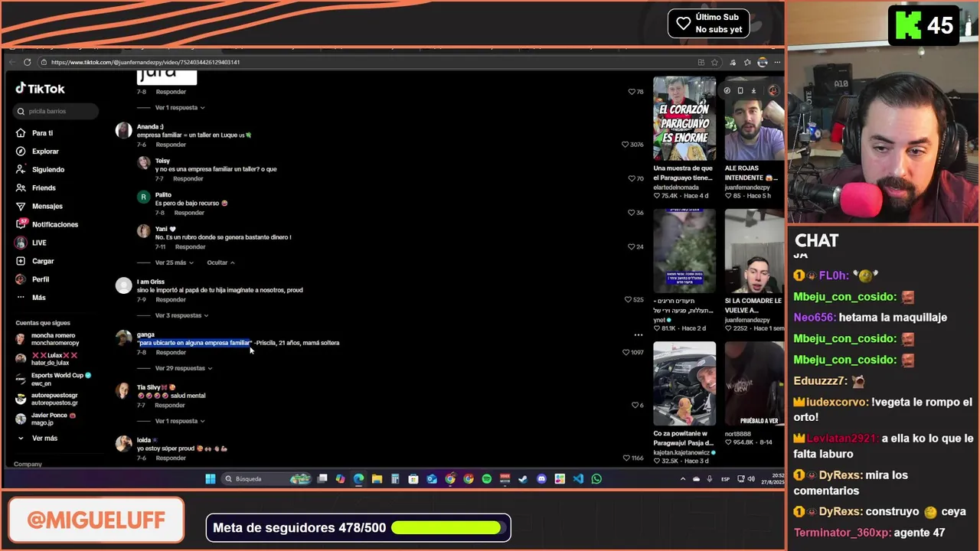Open Discord from taskbar
Image resolution: width=980 pixels, height=551 pixels.
541,479
